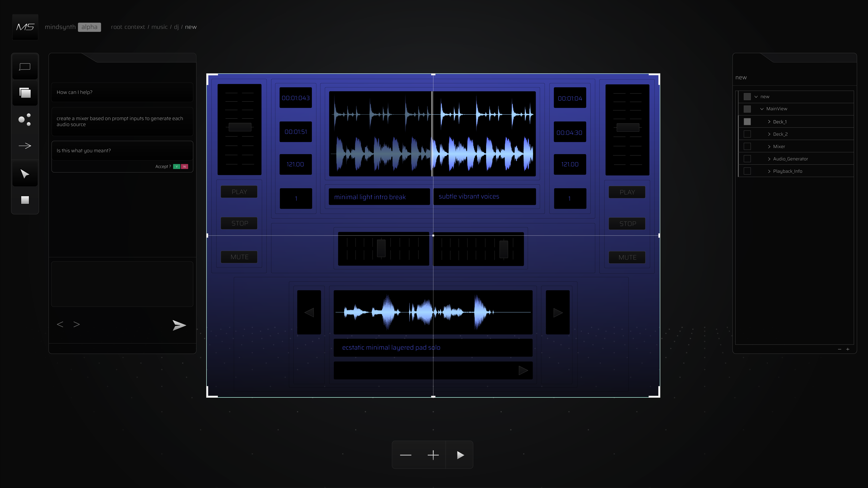Image resolution: width=868 pixels, height=488 pixels.
Task: Press MUTE button on Deck_2
Action: click(627, 257)
